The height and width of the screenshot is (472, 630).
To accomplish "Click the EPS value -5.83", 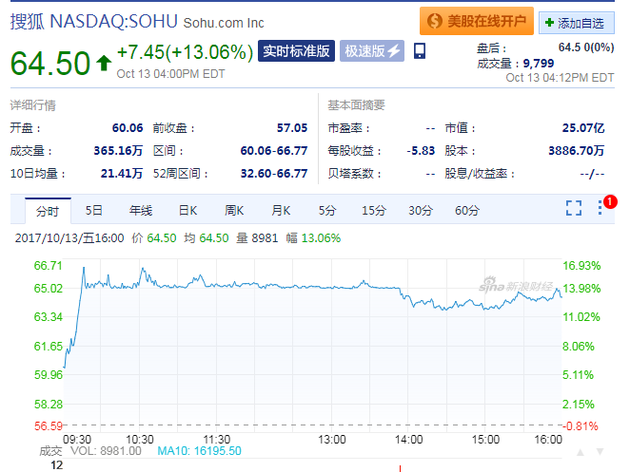I will tap(421, 151).
